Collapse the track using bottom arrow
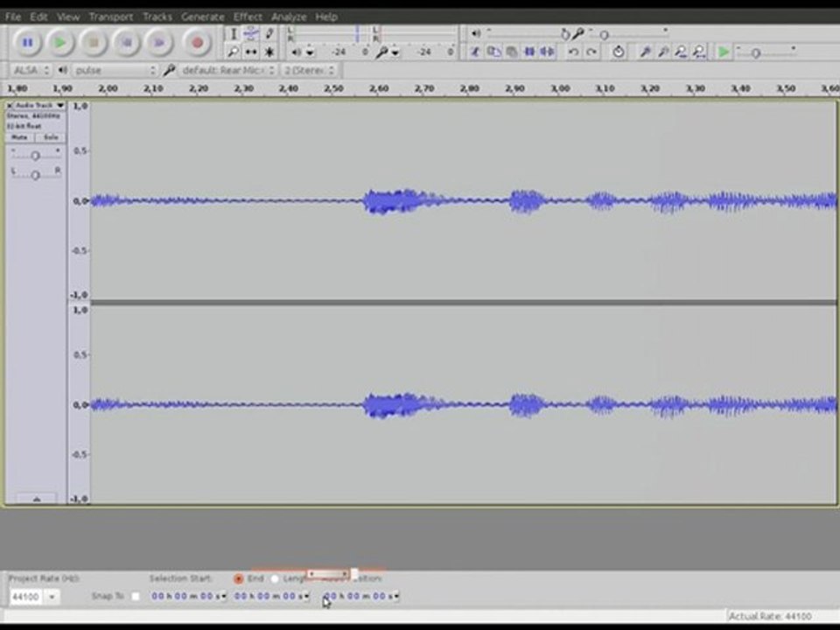 click(36, 499)
